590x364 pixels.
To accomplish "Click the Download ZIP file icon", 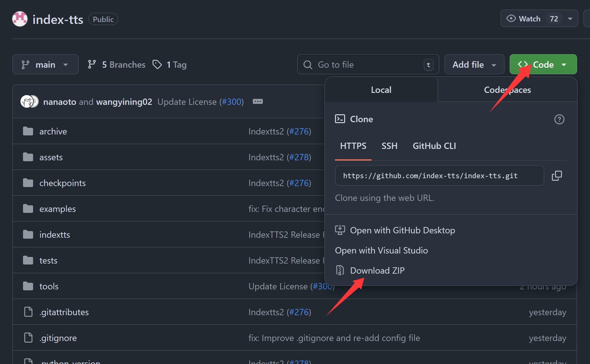I will pos(340,270).
